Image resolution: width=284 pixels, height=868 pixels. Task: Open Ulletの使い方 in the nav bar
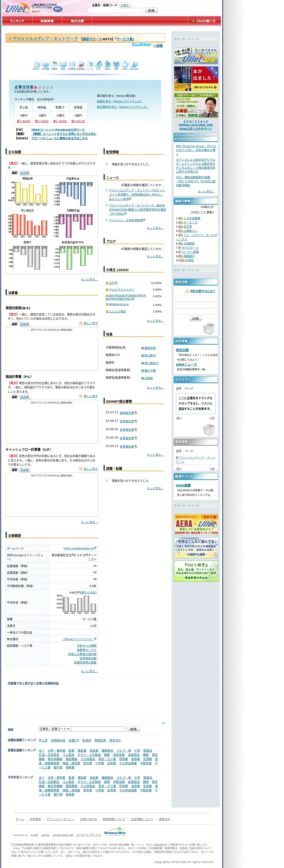(204, 21)
